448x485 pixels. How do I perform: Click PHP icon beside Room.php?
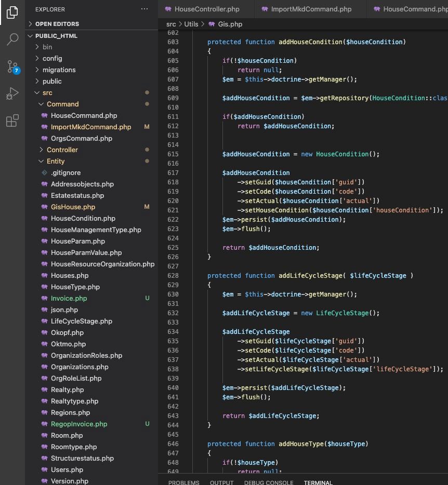(x=45, y=436)
